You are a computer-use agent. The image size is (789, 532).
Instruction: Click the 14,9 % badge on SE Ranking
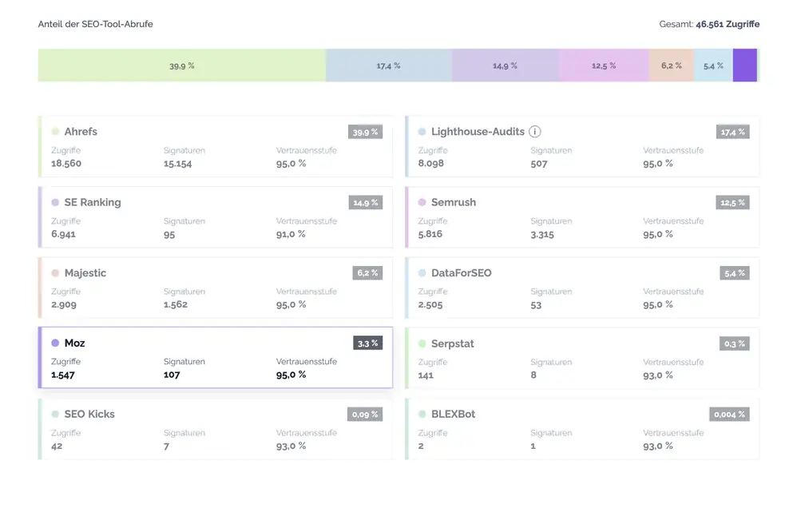coord(366,202)
